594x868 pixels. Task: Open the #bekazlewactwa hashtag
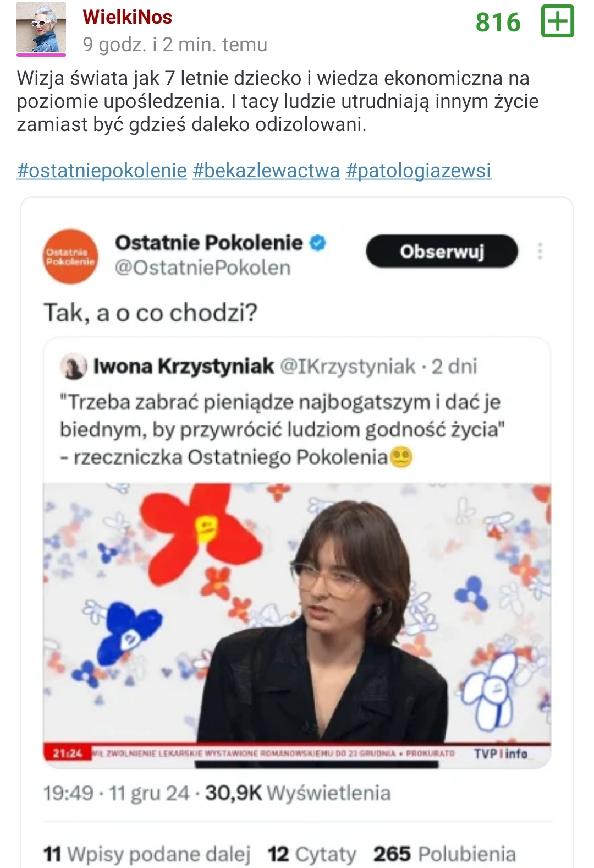click(x=266, y=171)
